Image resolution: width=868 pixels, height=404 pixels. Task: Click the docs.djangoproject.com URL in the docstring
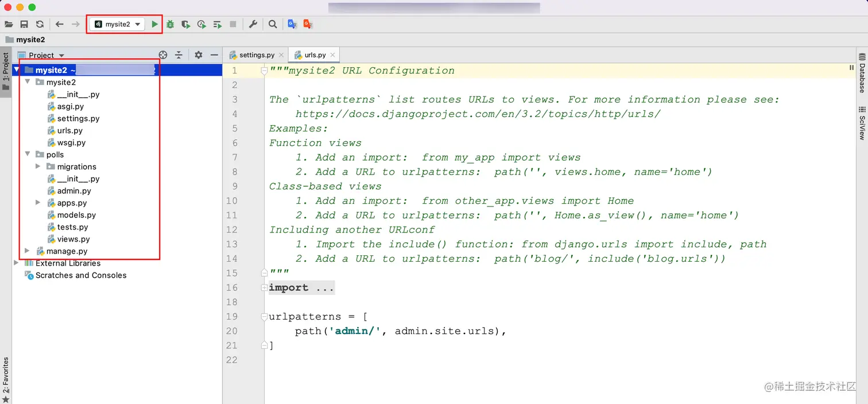[x=478, y=114]
